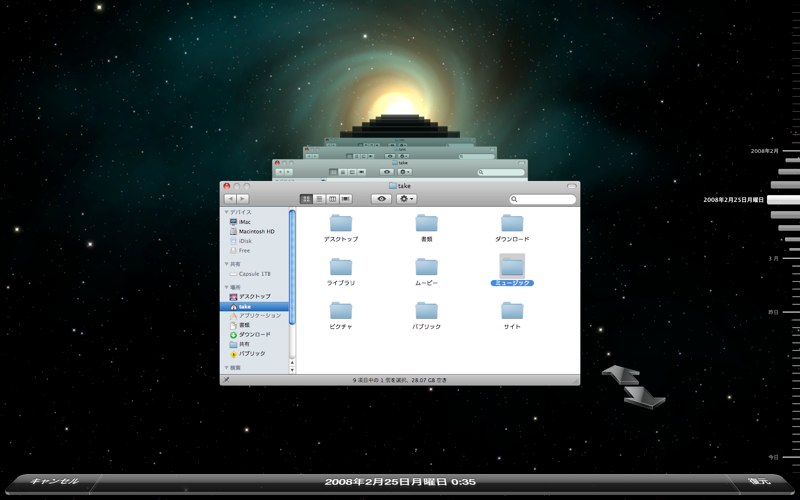Jump to the 3月 timeline marker
The image size is (800, 500).
[773, 259]
